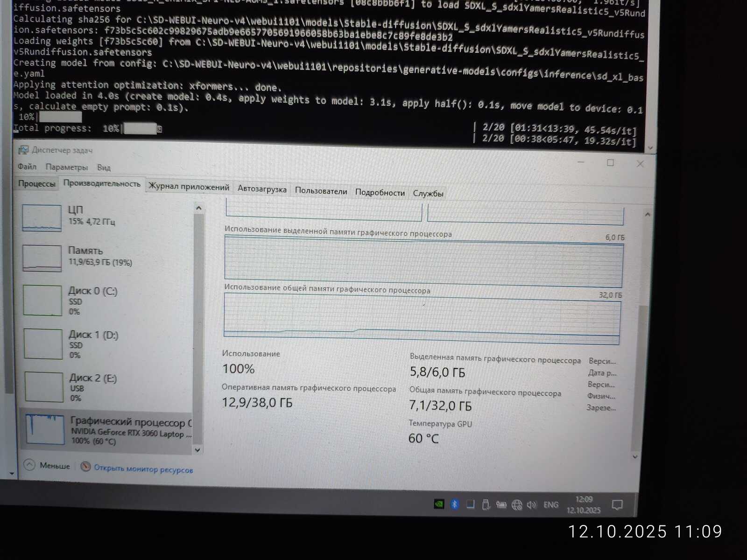Click the GPU details pane scroll-up arrow

[x=647, y=215]
